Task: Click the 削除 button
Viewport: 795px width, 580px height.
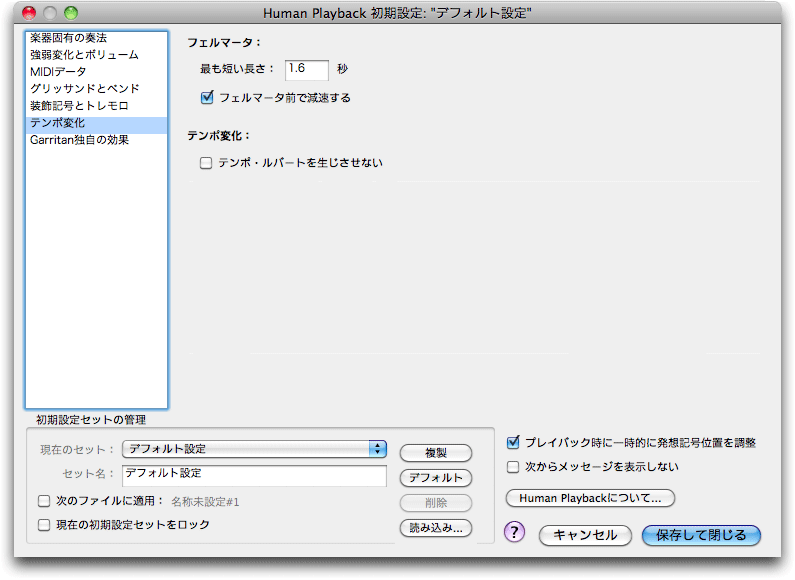Action: tap(436, 503)
